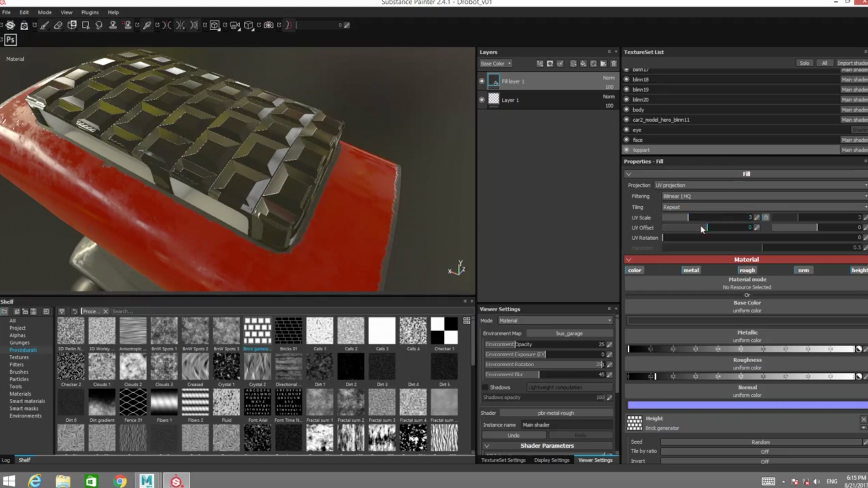Screen dimensions: 868x488
Task: Hide Fill layer 1 visibility
Action: (x=482, y=81)
